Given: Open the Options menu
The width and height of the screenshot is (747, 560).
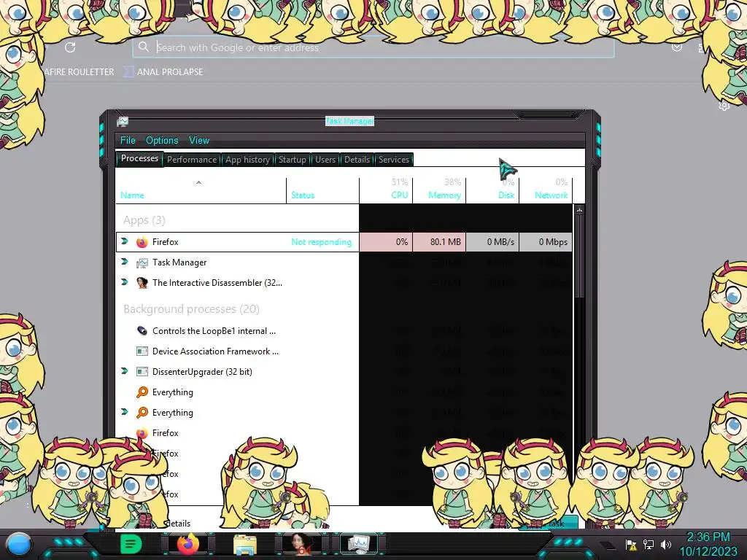Looking at the screenshot, I should pyautogui.click(x=162, y=140).
